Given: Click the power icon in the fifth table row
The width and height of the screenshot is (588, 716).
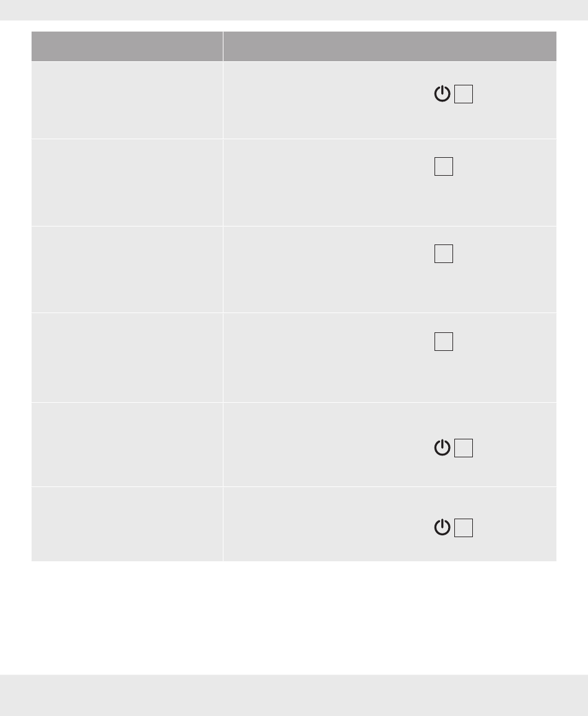Looking at the screenshot, I should [x=442, y=447].
